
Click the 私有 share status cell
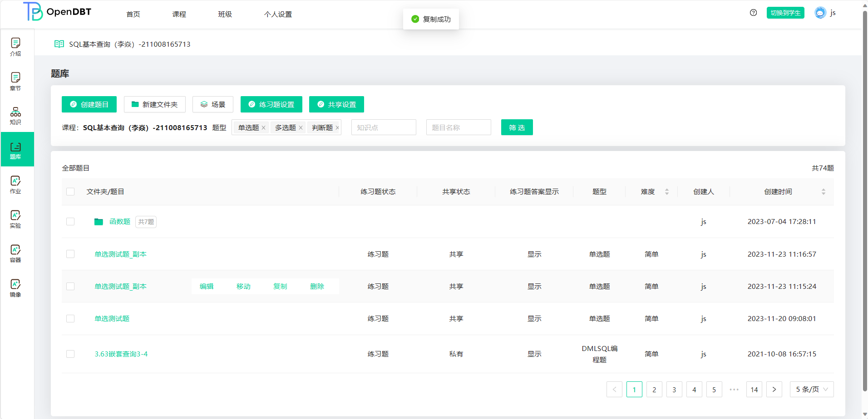point(456,354)
